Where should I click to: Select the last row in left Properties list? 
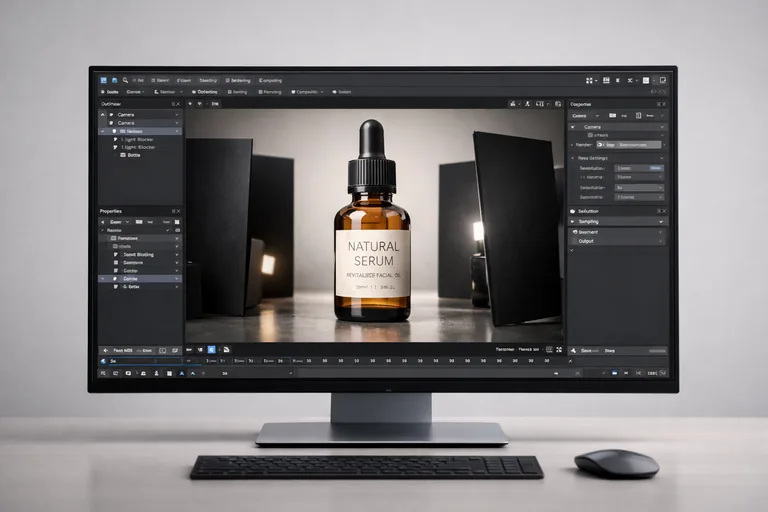tap(140, 287)
